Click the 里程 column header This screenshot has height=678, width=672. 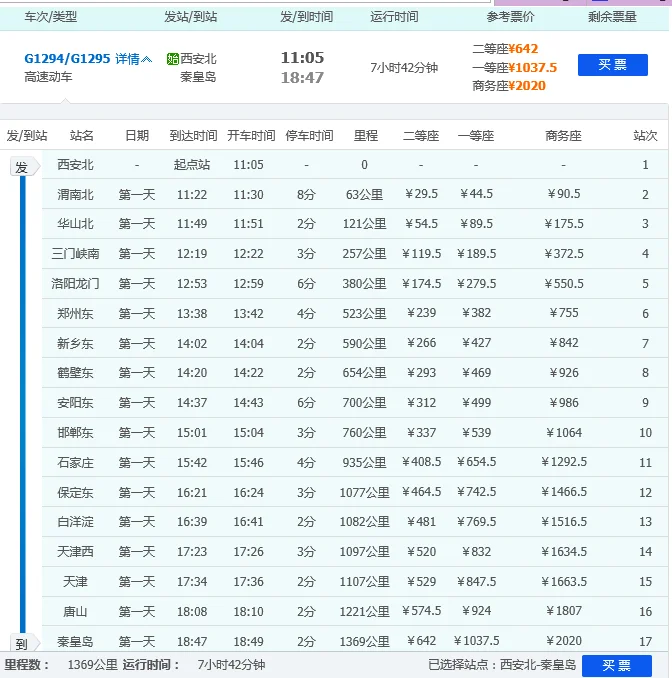pos(366,136)
